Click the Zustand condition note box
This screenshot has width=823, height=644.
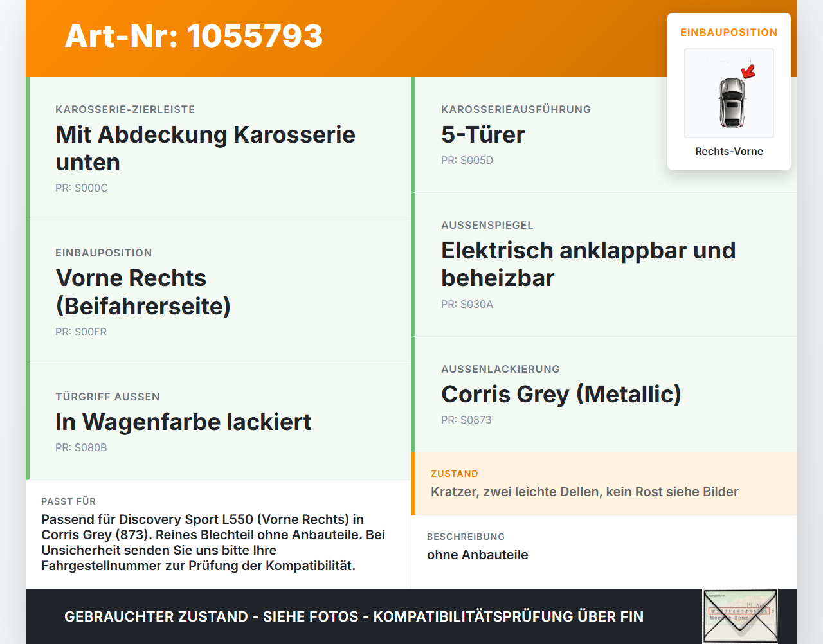(x=604, y=484)
